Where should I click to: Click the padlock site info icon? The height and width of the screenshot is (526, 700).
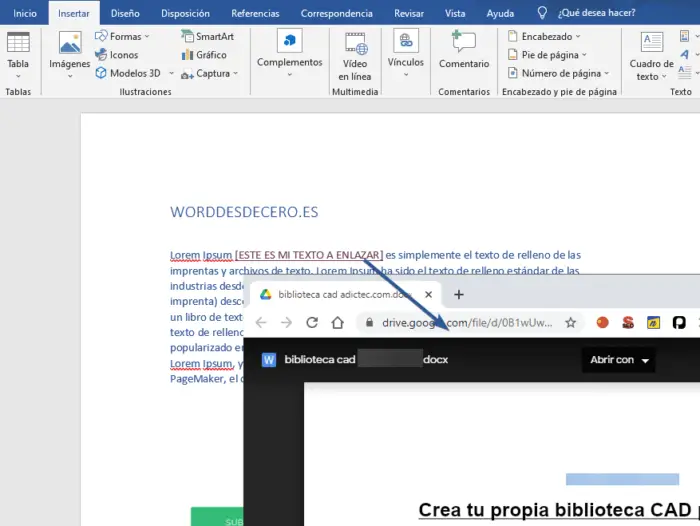(x=369, y=322)
